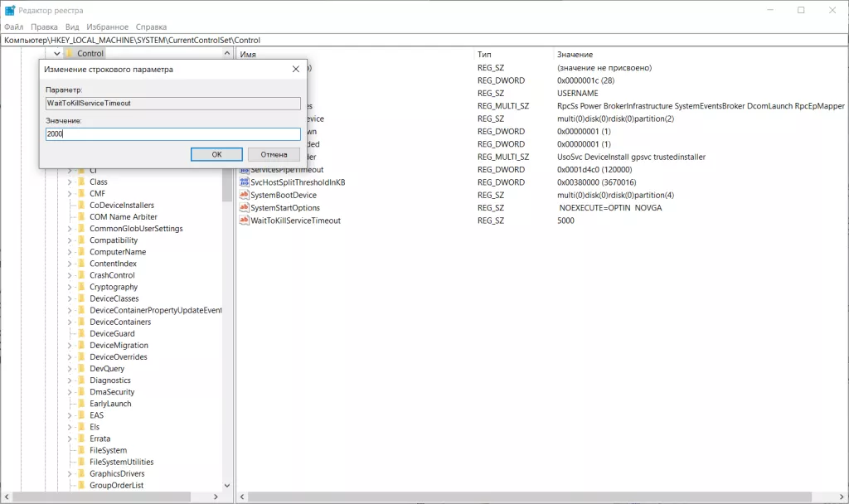Image resolution: width=849 pixels, height=504 pixels.
Task: Click the SystemBootDevice string icon
Action: 244,195
